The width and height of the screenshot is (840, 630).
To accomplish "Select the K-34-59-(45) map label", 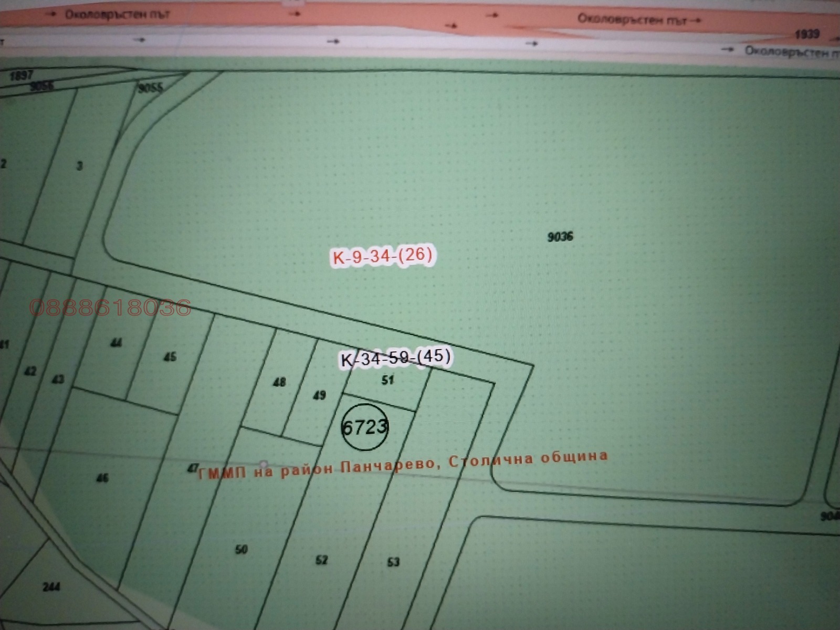I will pos(396,358).
